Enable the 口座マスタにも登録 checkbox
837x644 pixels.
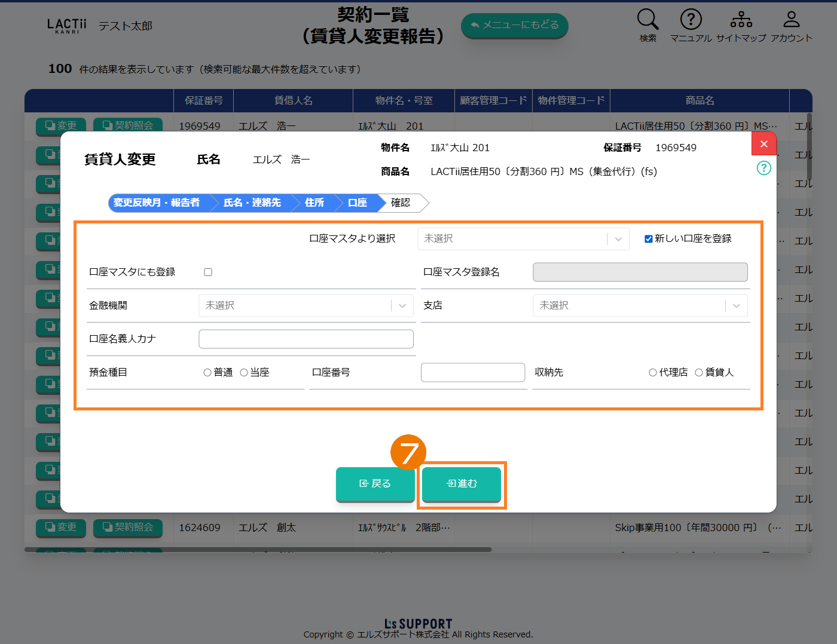pos(208,272)
